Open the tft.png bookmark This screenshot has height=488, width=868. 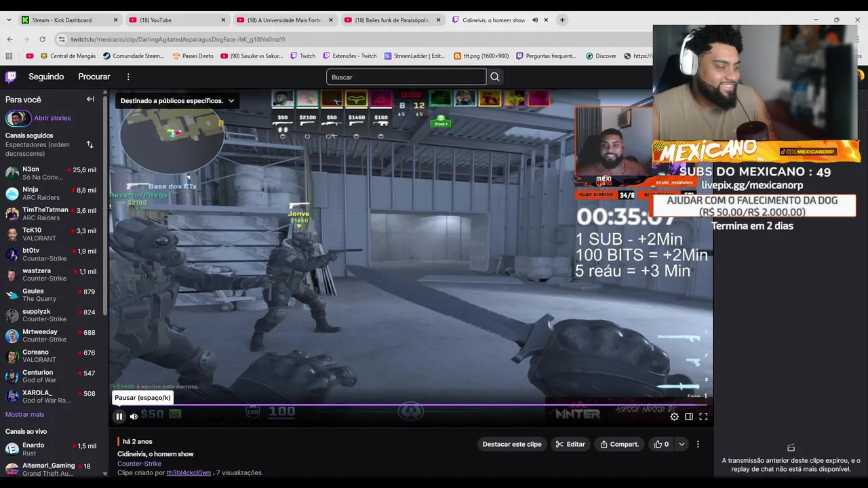(x=481, y=56)
